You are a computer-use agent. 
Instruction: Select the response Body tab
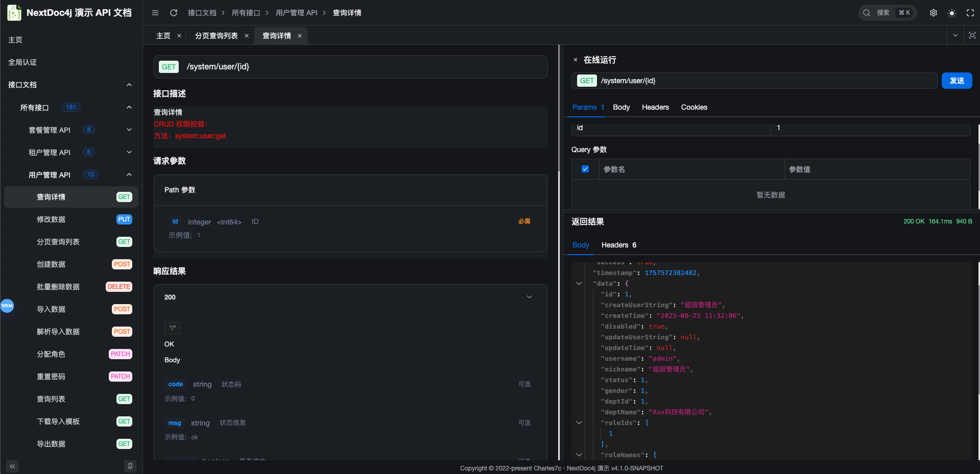(x=581, y=245)
